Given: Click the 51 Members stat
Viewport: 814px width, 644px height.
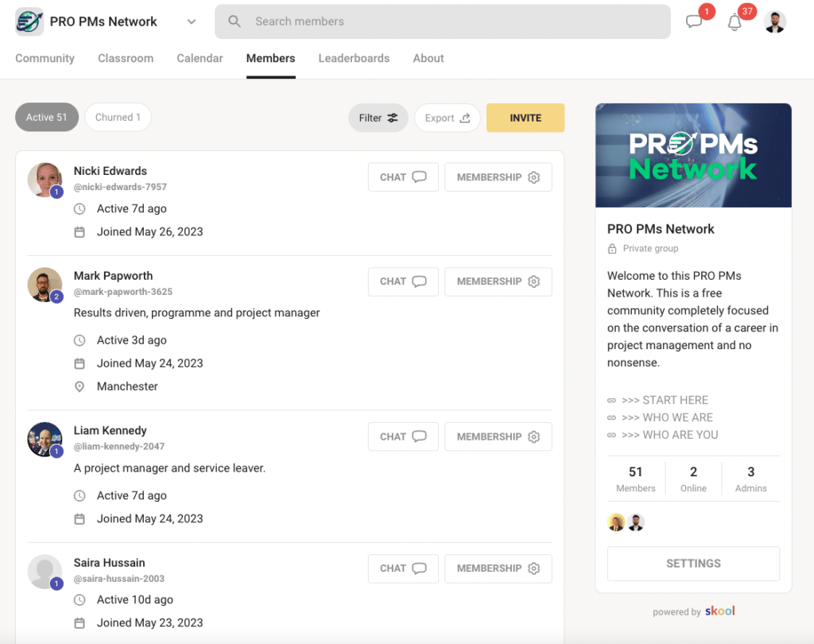Looking at the screenshot, I should coord(635,479).
